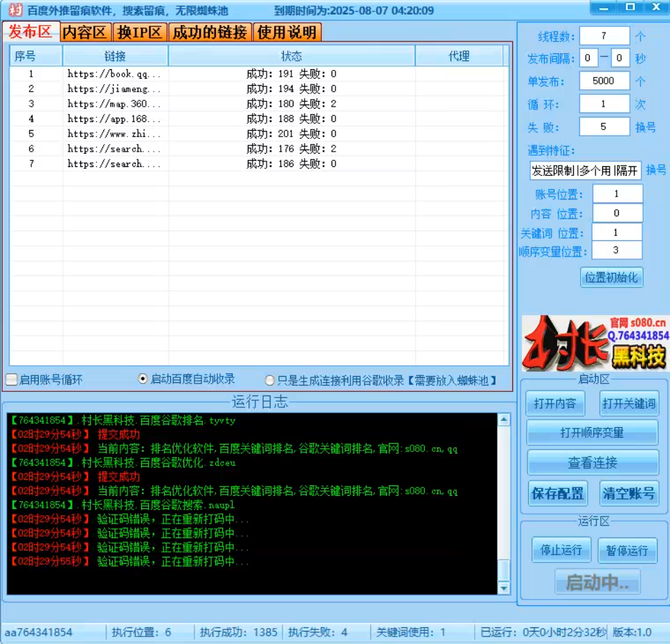This screenshot has height=644, width=670.
Task: Click the 打开顺序变量 button
Action: coord(592,432)
